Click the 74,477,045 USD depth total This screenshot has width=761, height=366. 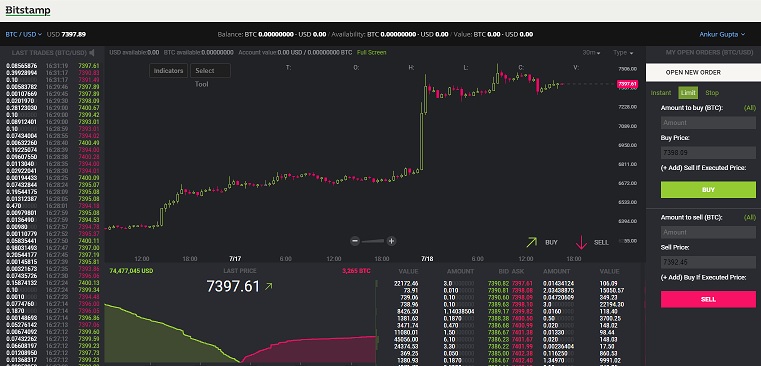[131, 271]
